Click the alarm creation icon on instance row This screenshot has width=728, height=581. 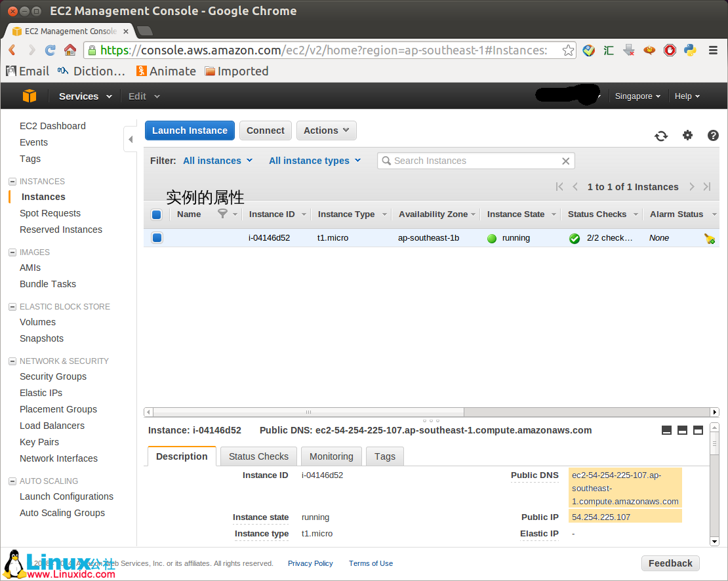(710, 238)
